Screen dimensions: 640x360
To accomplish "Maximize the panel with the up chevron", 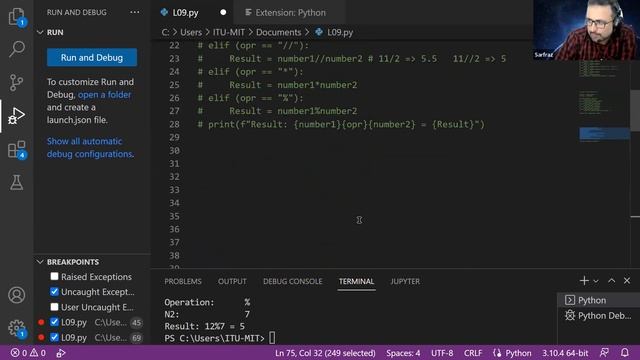I will pyautogui.click(x=611, y=281).
